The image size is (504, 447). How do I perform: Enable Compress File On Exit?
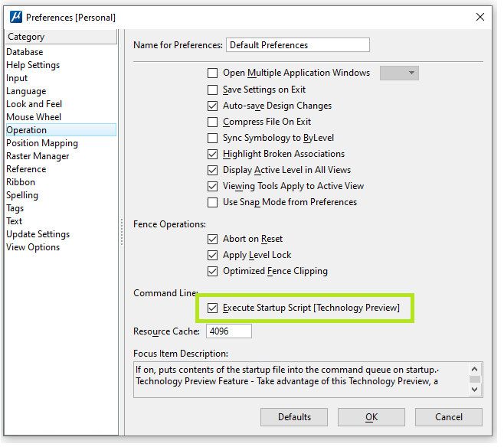212,122
